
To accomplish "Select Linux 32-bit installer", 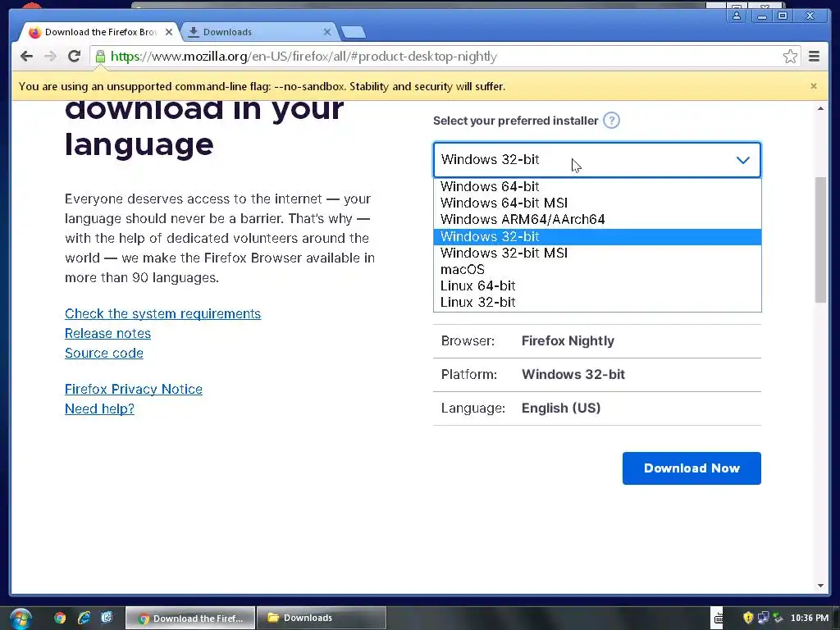I will coord(597,303).
